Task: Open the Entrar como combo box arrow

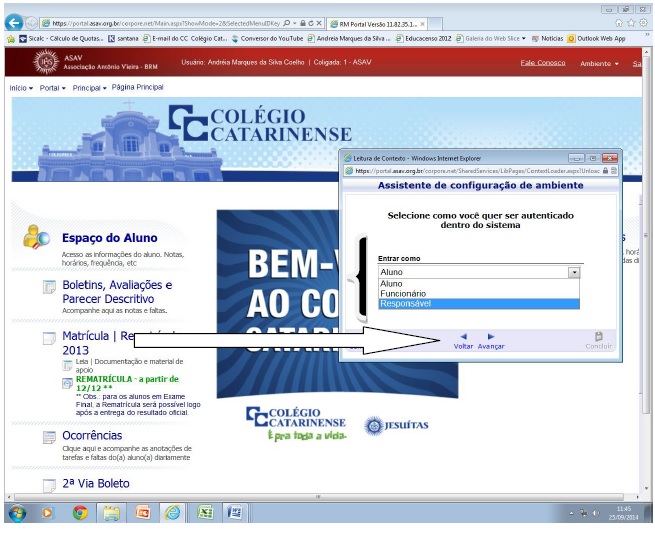Action: (x=574, y=272)
